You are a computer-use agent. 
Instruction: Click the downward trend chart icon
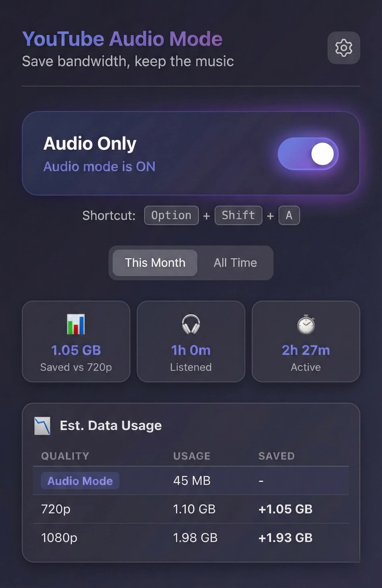[42, 426]
